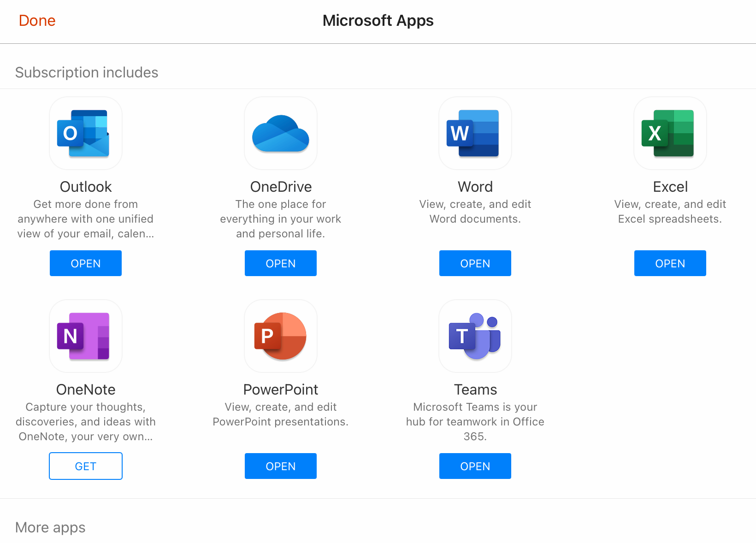Open the Excel app

[x=670, y=263]
